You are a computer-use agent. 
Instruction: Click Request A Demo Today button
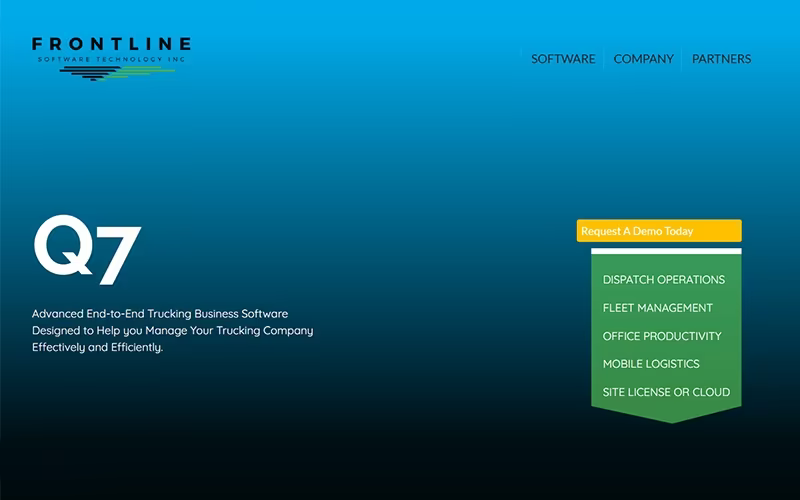(659, 231)
